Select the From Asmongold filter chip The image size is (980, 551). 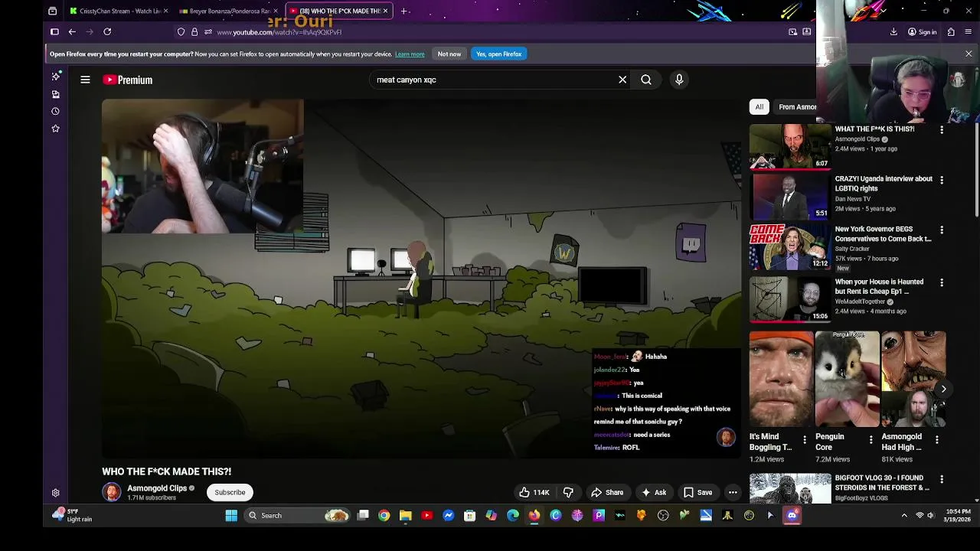[x=796, y=107]
